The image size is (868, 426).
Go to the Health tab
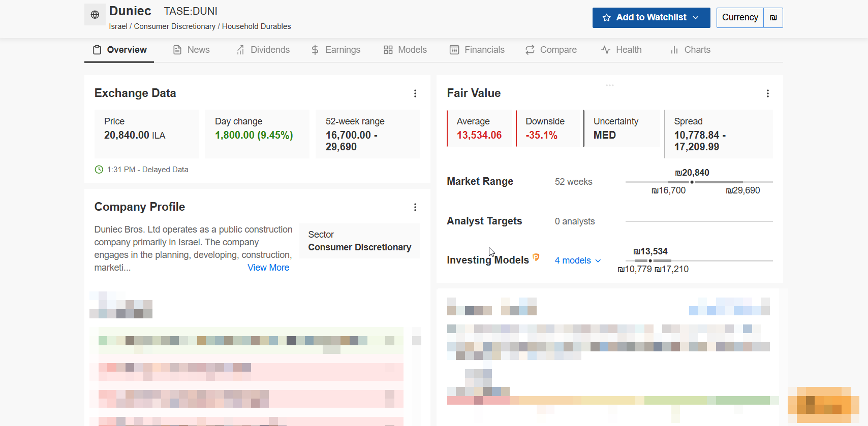(621, 50)
